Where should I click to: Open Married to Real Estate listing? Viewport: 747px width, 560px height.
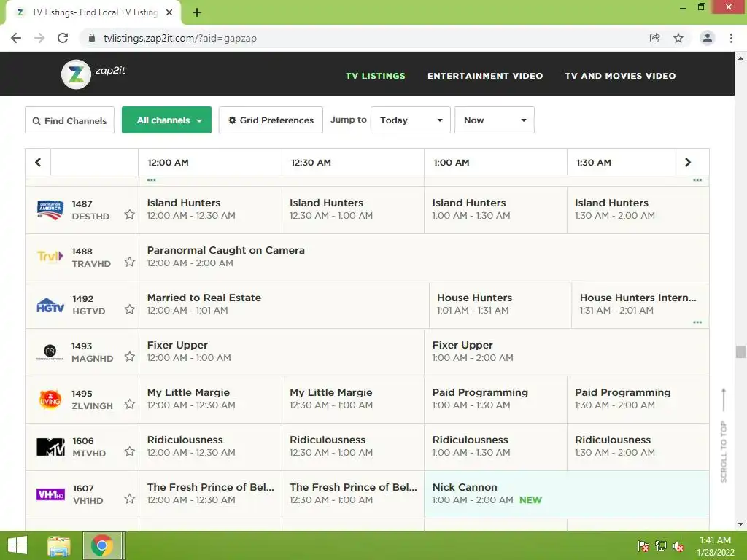coord(284,305)
